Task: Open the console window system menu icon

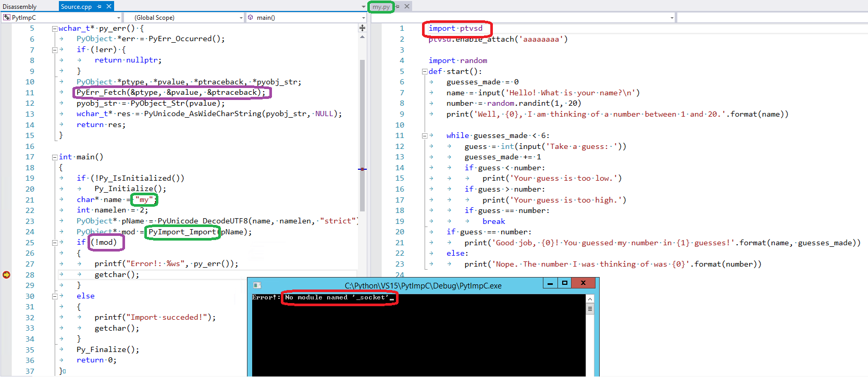Action: coord(257,285)
